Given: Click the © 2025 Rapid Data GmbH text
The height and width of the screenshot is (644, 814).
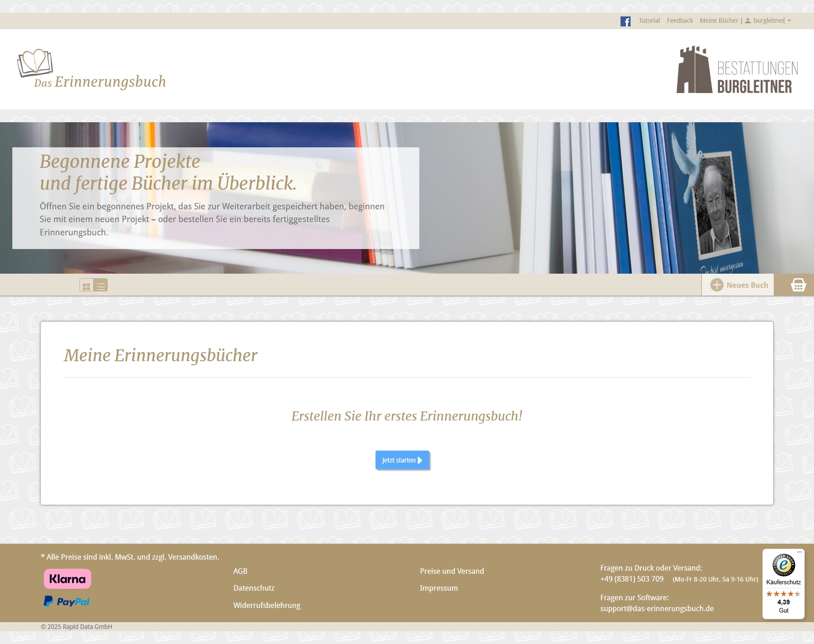Looking at the screenshot, I should click(x=76, y=627).
